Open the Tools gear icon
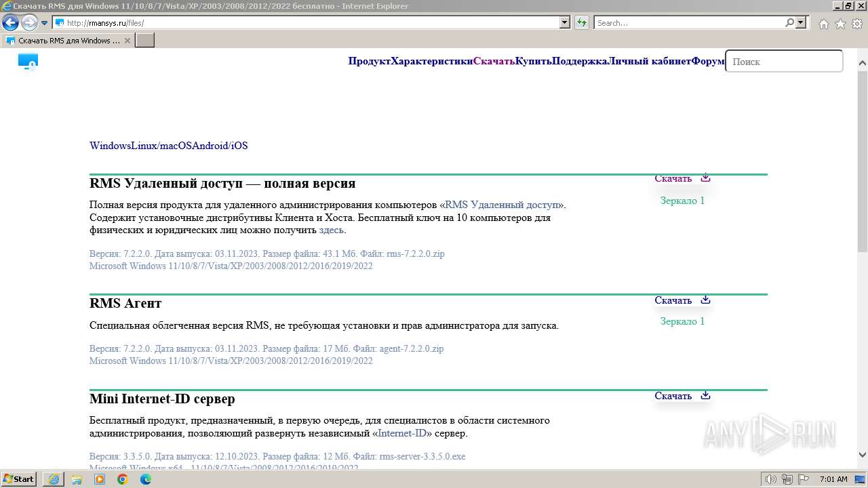 click(856, 24)
